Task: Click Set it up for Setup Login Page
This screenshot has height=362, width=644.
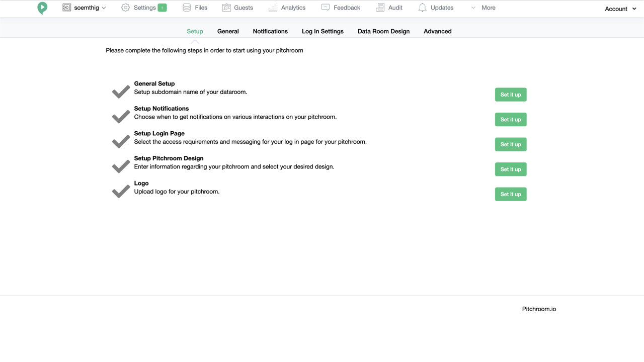Action: point(511,144)
